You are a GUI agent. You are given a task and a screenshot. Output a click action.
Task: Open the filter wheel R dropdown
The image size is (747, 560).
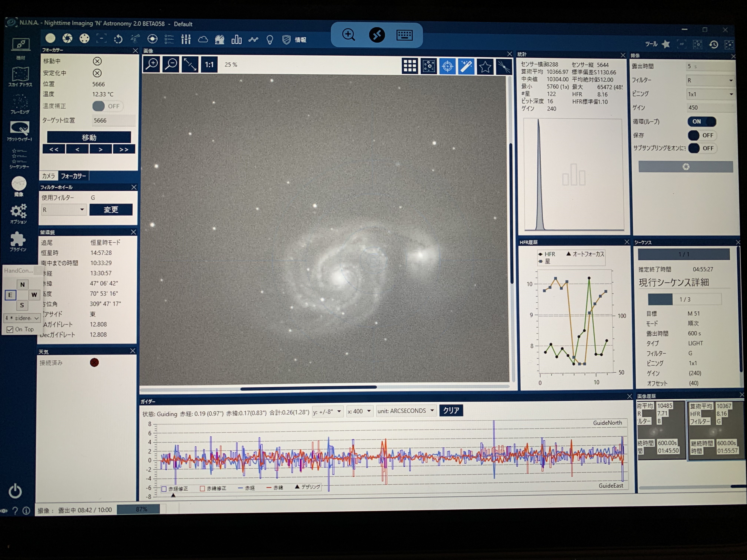[x=64, y=210]
